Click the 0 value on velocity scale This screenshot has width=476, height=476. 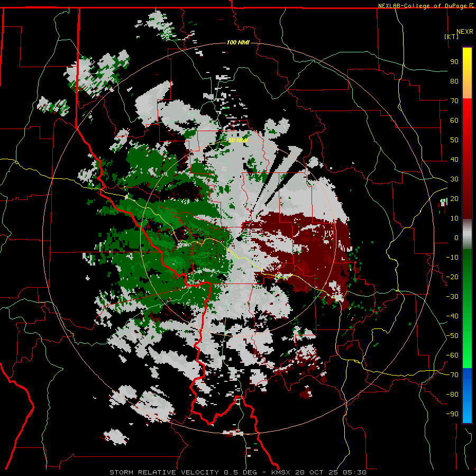click(456, 237)
